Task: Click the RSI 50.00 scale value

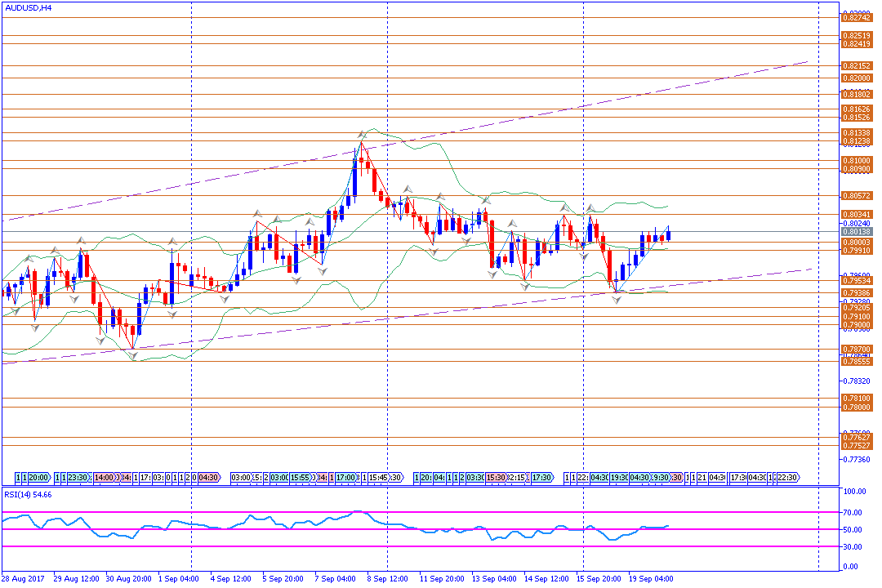Action: coord(853,530)
